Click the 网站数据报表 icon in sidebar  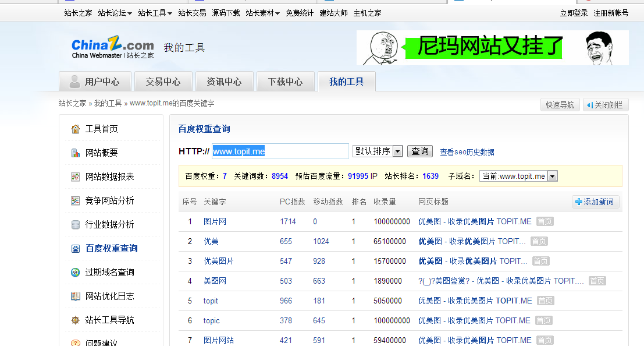[76, 177]
